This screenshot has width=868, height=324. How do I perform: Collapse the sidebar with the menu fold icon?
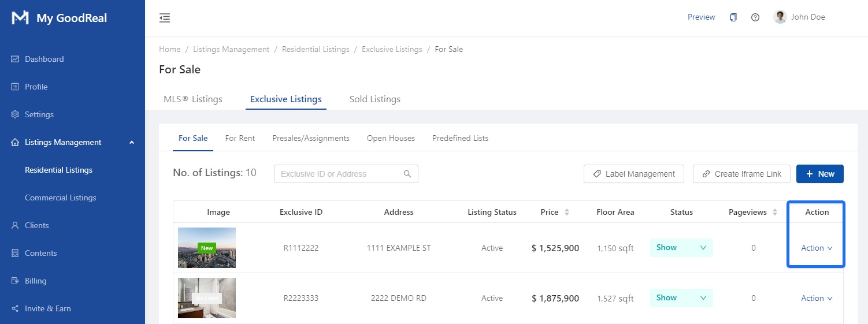[x=165, y=18]
